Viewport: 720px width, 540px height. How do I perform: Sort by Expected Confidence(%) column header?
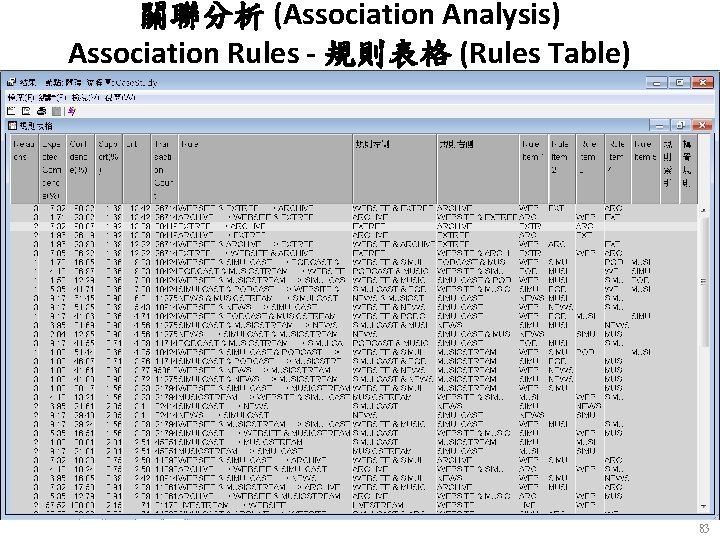pos(52,169)
